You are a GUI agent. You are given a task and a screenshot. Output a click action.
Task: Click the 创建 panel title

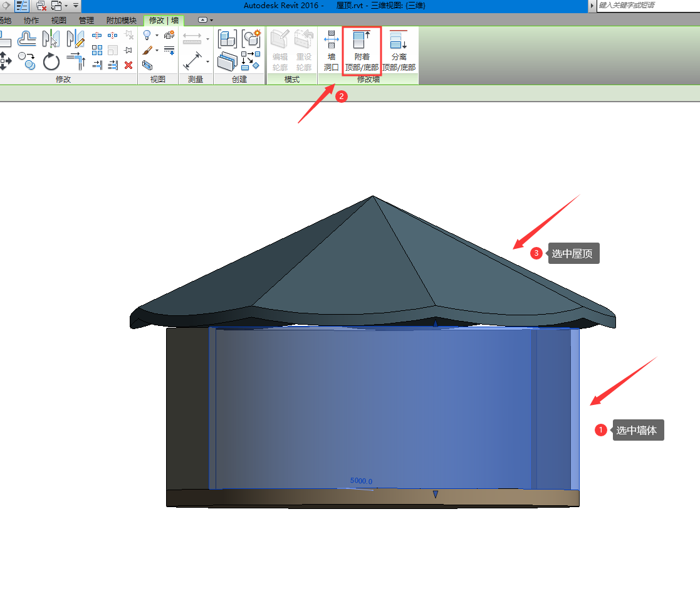[239, 80]
